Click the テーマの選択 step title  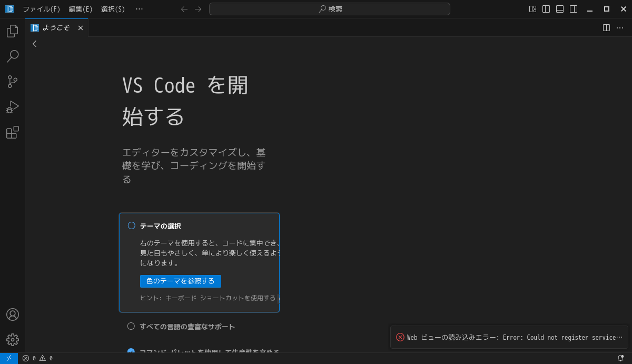pyautogui.click(x=161, y=226)
